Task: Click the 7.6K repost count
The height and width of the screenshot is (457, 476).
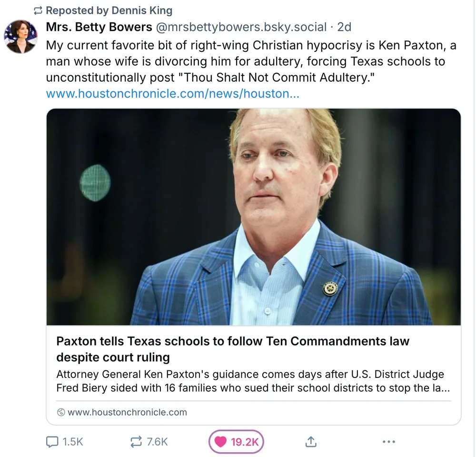Action: (x=157, y=442)
